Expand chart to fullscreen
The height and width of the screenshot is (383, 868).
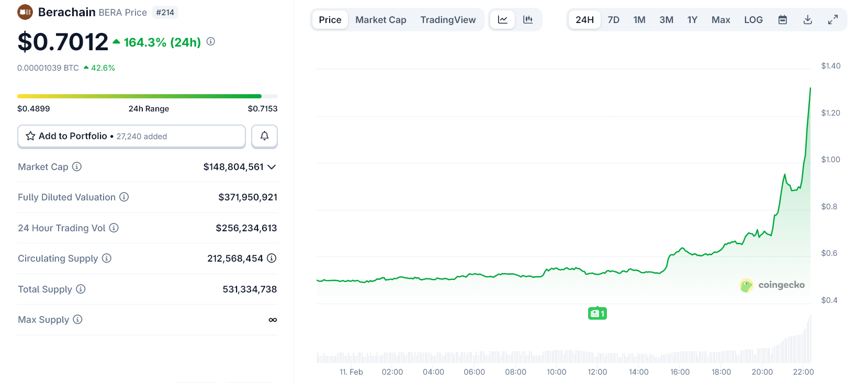pos(833,20)
